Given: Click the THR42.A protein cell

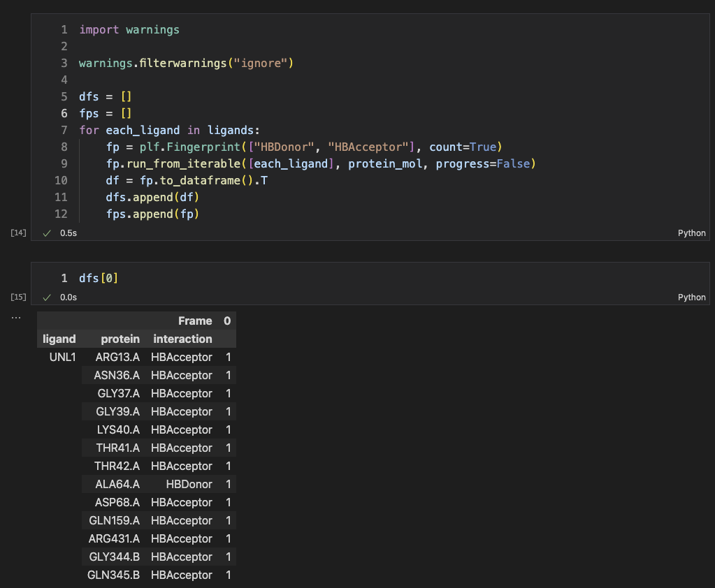Looking at the screenshot, I should click(117, 466).
